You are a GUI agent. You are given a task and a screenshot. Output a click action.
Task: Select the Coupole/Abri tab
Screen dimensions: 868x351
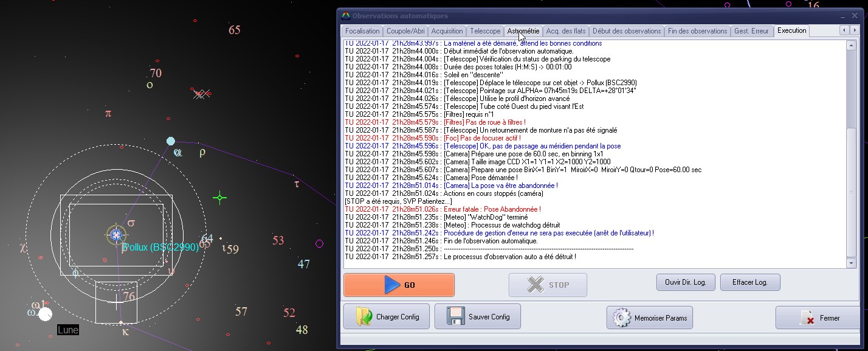(405, 31)
